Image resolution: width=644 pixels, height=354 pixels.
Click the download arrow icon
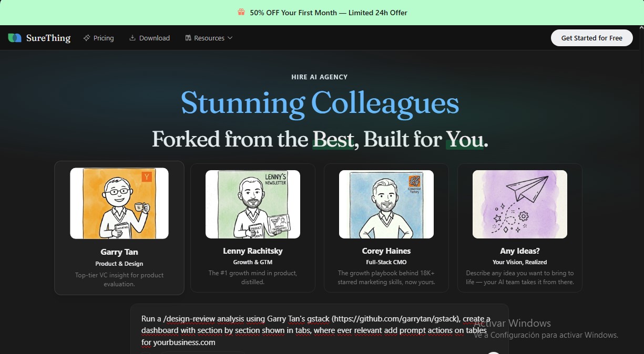click(132, 38)
